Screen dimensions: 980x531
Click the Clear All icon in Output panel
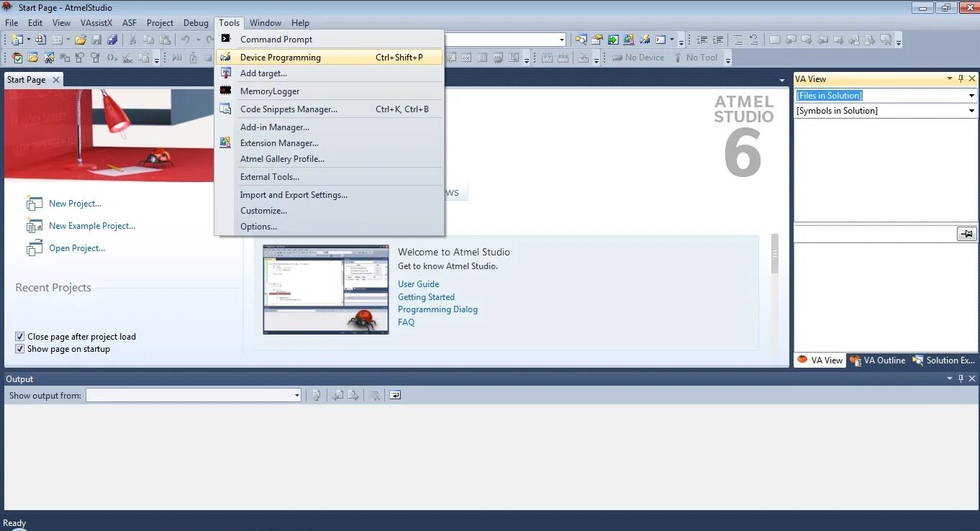point(374,395)
